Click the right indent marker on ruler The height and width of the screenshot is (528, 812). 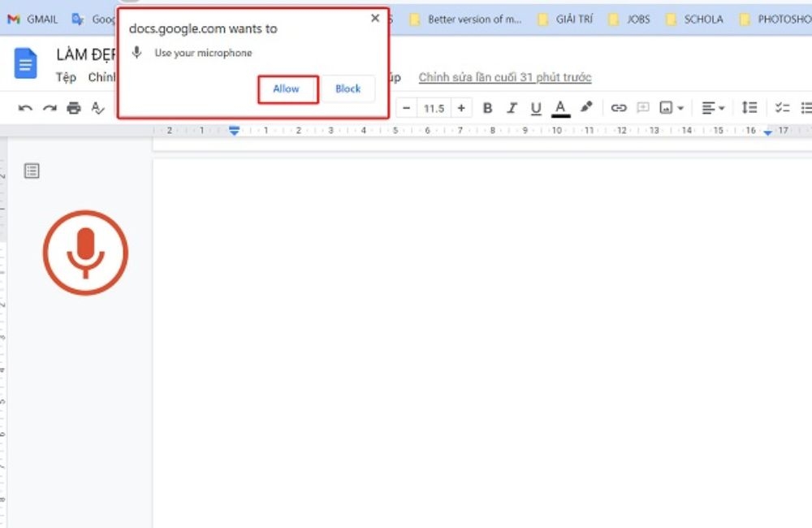pos(767,132)
